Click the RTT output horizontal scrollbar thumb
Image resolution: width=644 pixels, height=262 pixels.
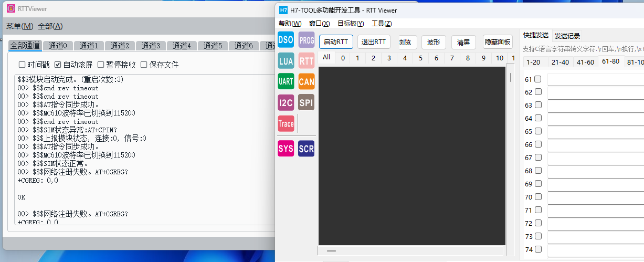tap(331, 251)
